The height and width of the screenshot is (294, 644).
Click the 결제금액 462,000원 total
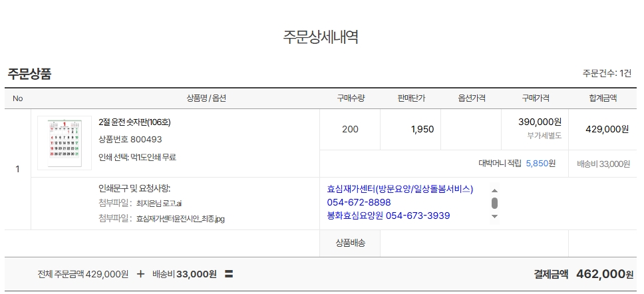click(604, 273)
